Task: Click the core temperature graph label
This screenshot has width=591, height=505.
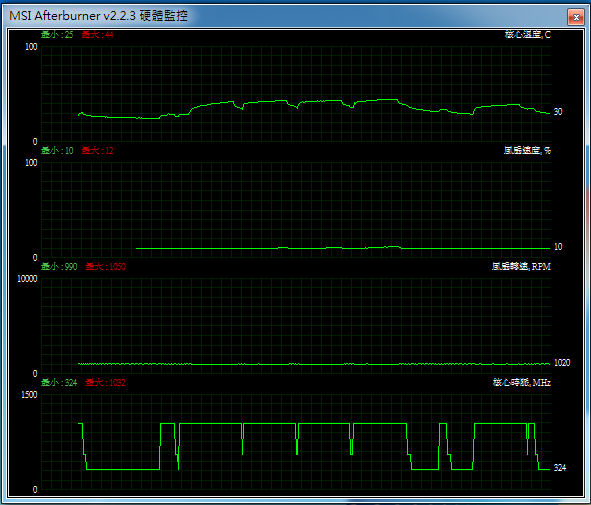Action: [x=528, y=35]
